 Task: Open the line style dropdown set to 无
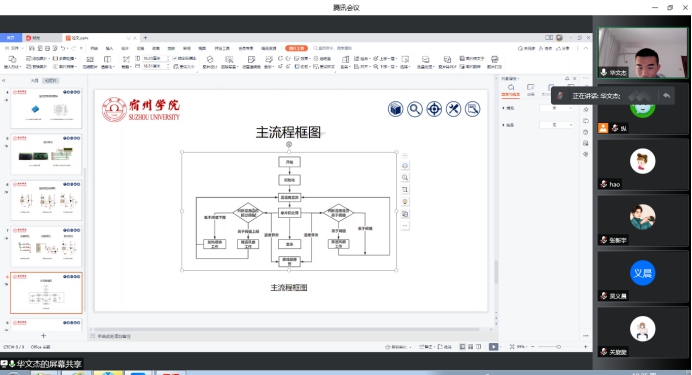[556, 125]
